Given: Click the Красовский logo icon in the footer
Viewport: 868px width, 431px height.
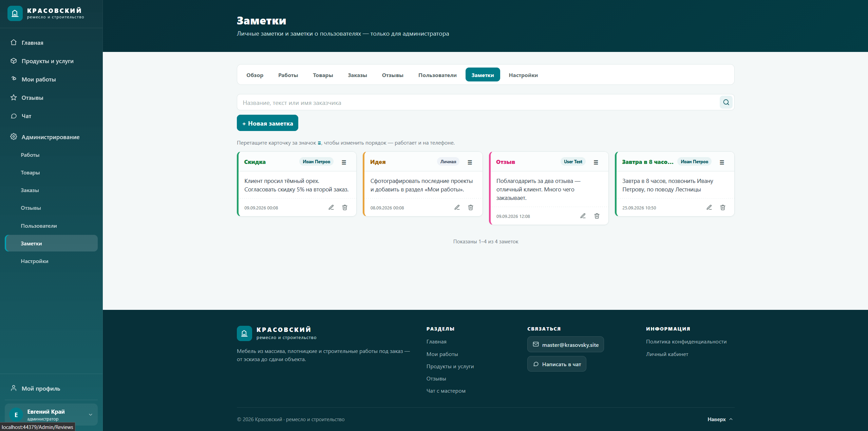Looking at the screenshot, I should [x=244, y=333].
